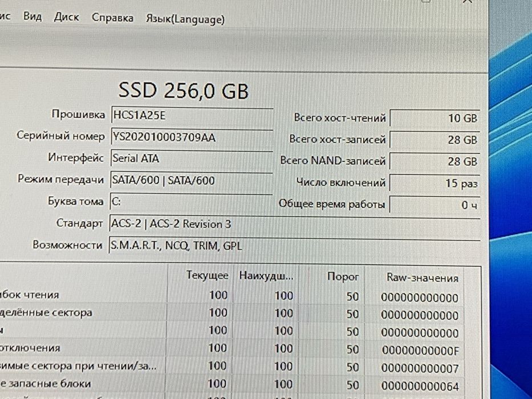Click raw value 000000000007

tap(420, 368)
